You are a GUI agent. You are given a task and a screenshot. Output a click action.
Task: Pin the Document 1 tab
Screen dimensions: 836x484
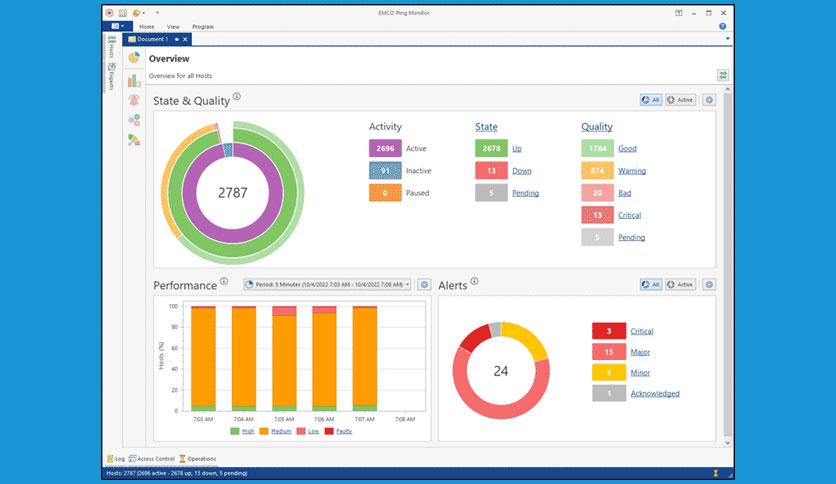tap(176, 39)
